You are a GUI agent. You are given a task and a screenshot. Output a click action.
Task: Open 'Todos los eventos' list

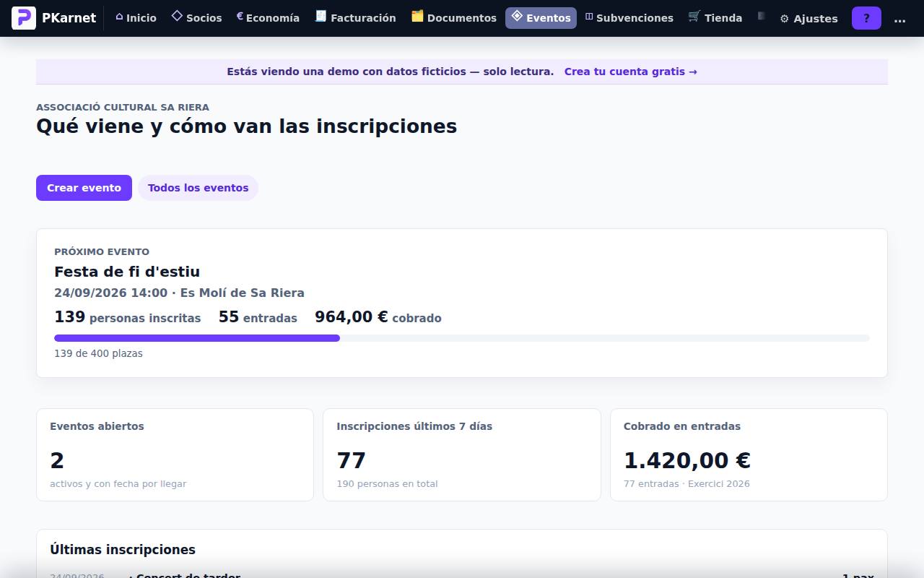pos(198,188)
